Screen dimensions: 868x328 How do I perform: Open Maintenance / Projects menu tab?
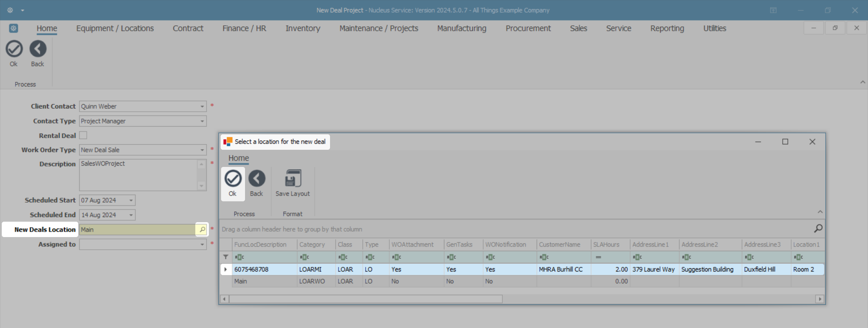(x=379, y=28)
